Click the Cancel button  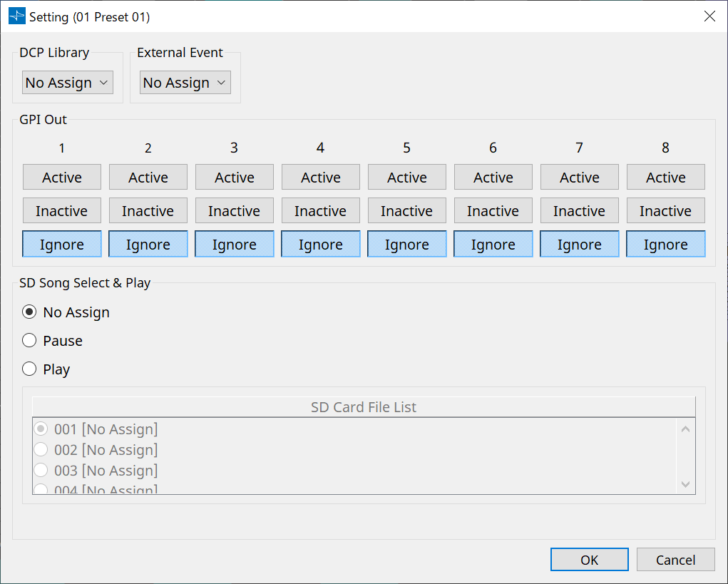[x=676, y=560]
